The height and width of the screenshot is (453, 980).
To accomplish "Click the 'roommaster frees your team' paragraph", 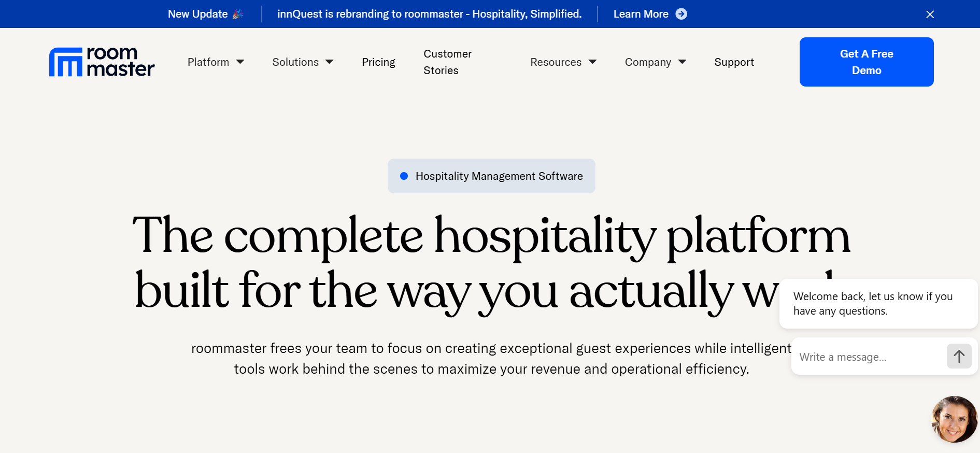I will point(491,359).
